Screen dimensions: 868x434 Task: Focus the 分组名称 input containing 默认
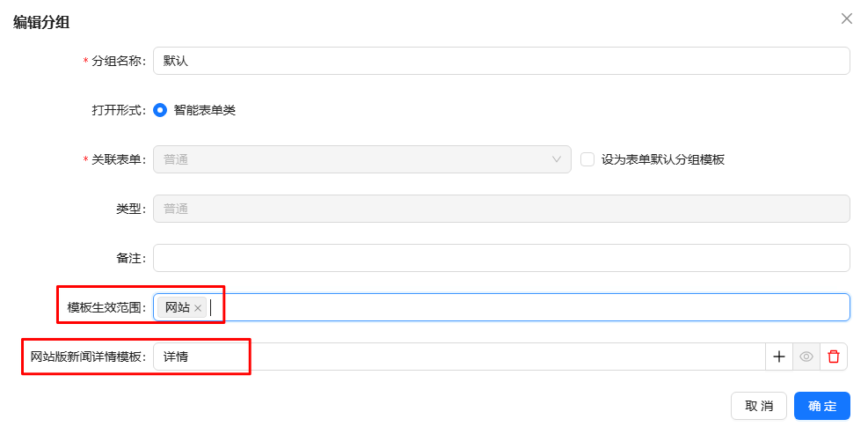pos(501,61)
